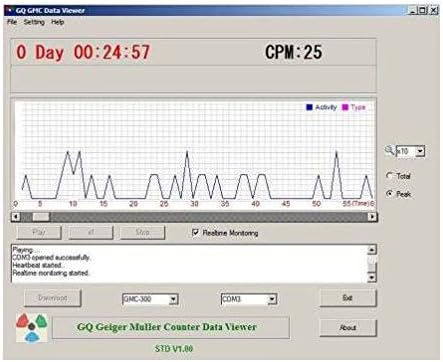Image resolution: width=443 pixels, height=362 pixels.
Task: Click the GQ logo icon
Action: [32, 328]
